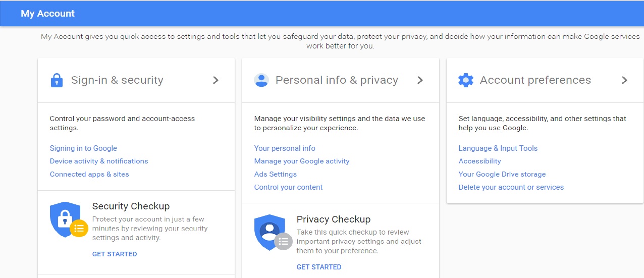Click the blue padlock Sign-in & security icon
This screenshot has width=644, height=278.
pyautogui.click(x=57, y=80)
